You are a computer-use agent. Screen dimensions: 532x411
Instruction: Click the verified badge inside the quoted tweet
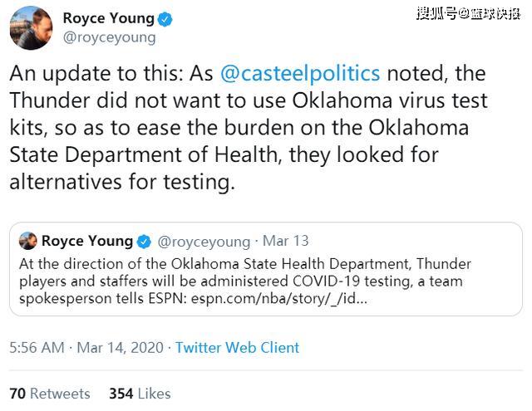[144, 242]
